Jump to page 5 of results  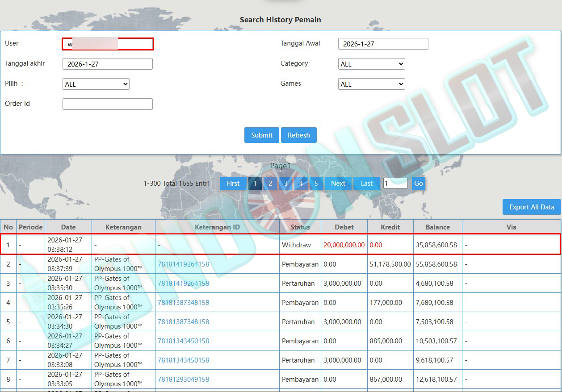(x=316, y=183)
